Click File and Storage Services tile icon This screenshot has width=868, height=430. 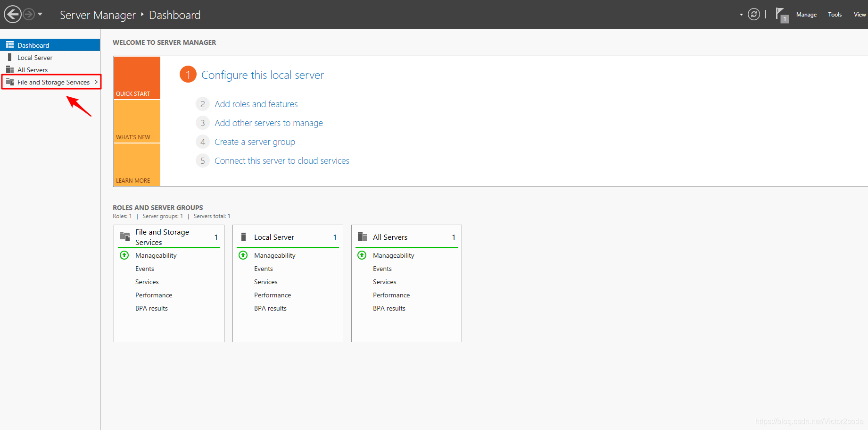(x=125, y=236)
